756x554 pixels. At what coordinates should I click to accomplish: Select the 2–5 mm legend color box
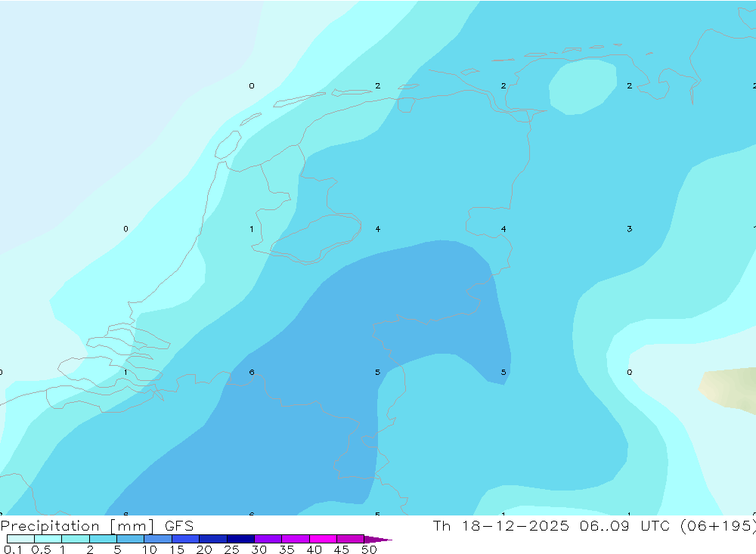pos(103,539)
